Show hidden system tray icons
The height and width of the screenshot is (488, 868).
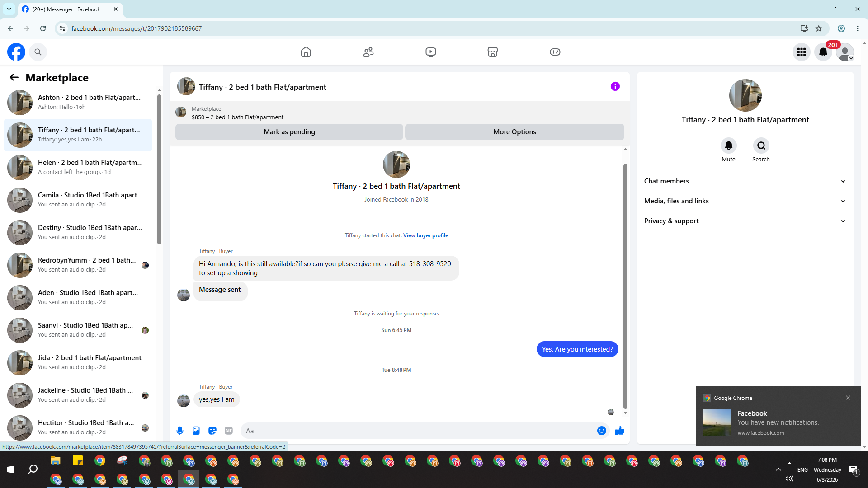pyautogui.click(x=778, y=469)
